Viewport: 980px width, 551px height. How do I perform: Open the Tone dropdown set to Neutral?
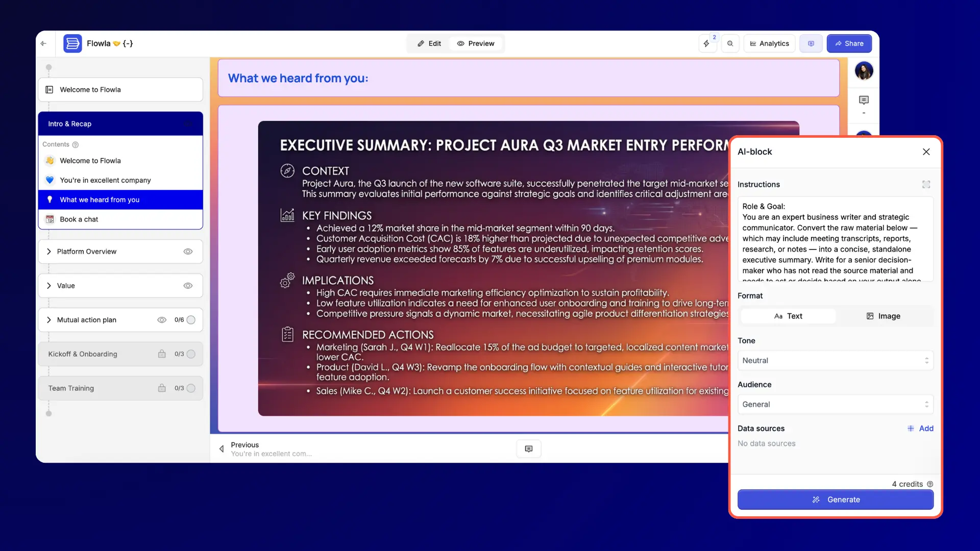835,360
